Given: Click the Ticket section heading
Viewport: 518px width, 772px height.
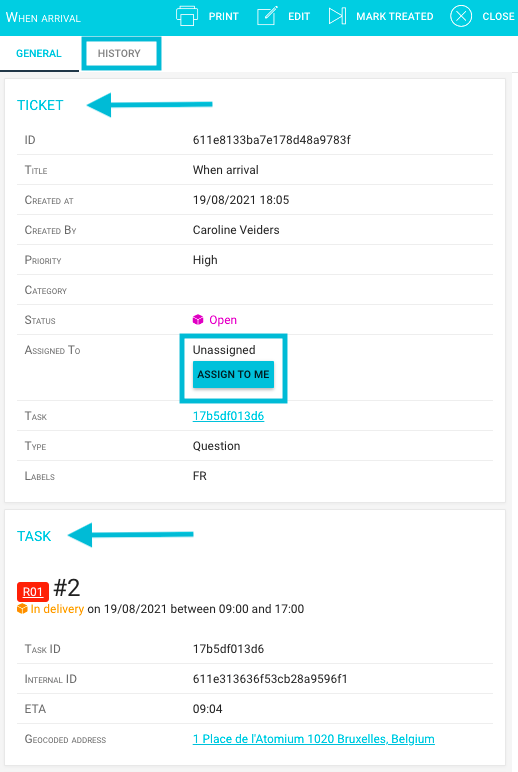Looking at the screenshot, I should [x=40, y=105].
